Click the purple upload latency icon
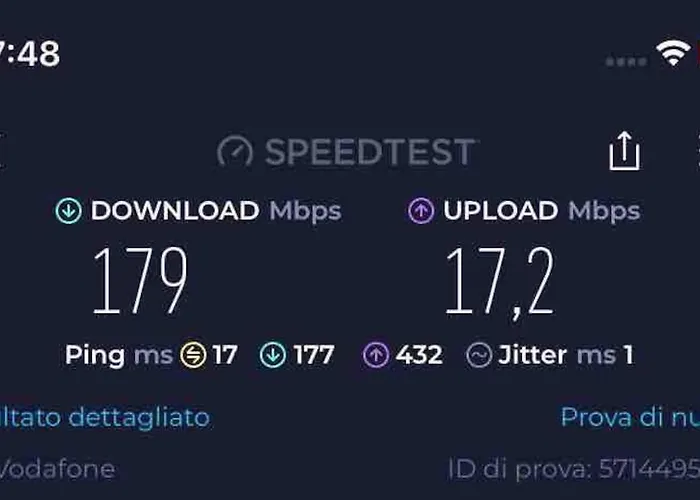 pos(375,355)
